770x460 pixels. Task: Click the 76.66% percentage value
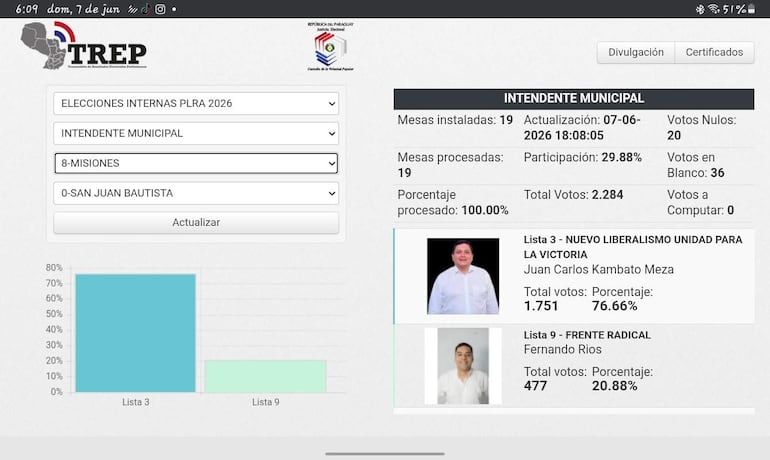[614, 306]
